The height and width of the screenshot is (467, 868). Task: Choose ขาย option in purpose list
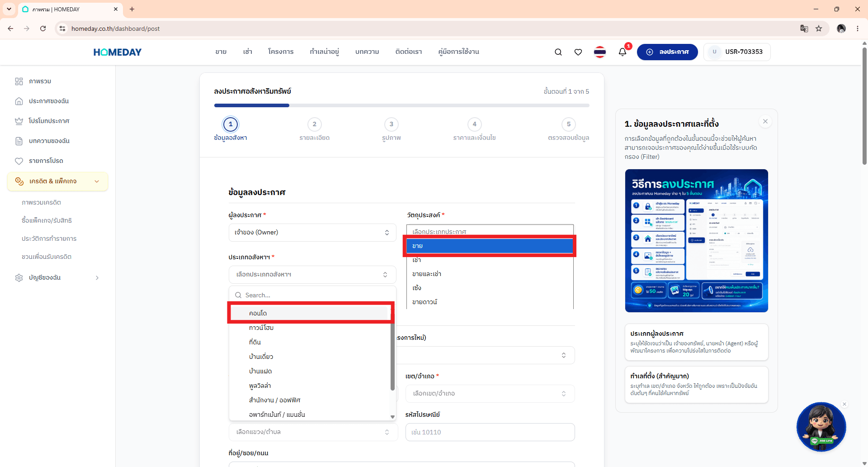[x=490, y=246]
